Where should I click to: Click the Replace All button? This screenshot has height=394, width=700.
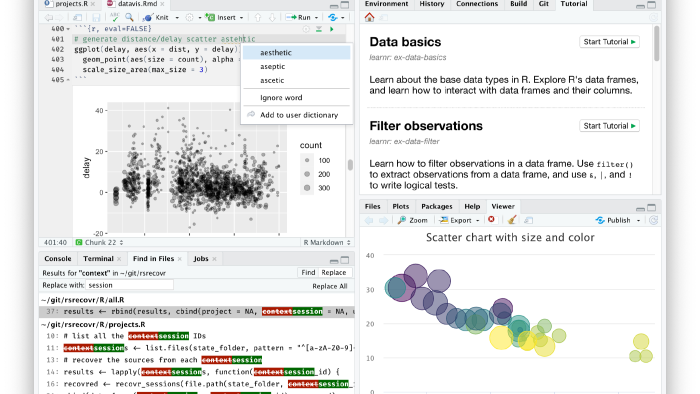point(330,286)
